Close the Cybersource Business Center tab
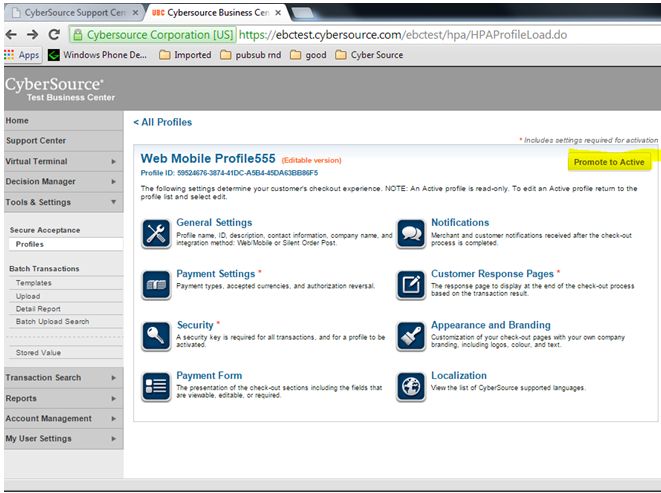661x493 pixels. tap(278, 13)
